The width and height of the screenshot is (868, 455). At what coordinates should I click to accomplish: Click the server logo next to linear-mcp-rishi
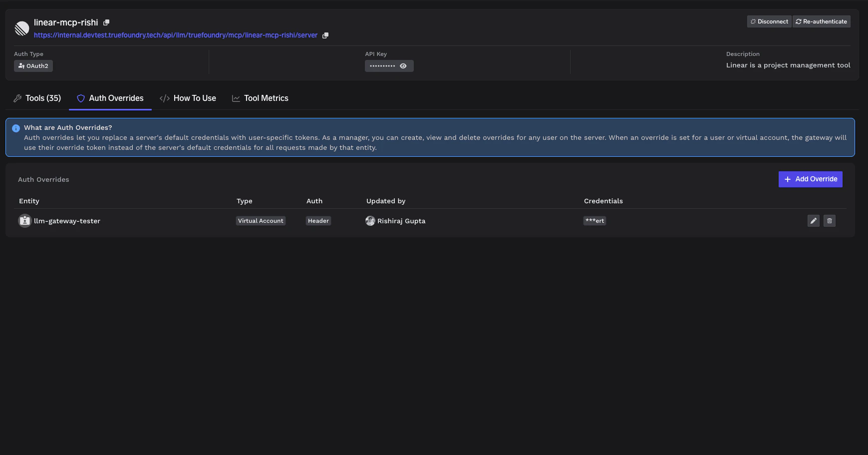pos(21,28)
